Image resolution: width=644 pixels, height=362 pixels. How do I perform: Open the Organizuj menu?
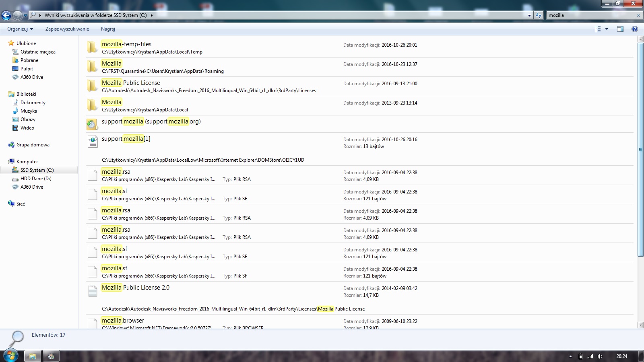pyautogui.click(x=20, y=29)
